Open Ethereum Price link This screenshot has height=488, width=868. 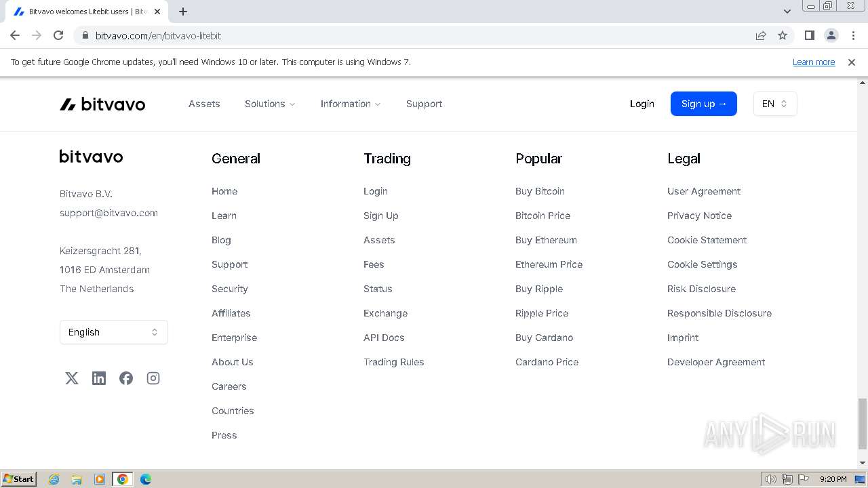(x=549, y=264)
